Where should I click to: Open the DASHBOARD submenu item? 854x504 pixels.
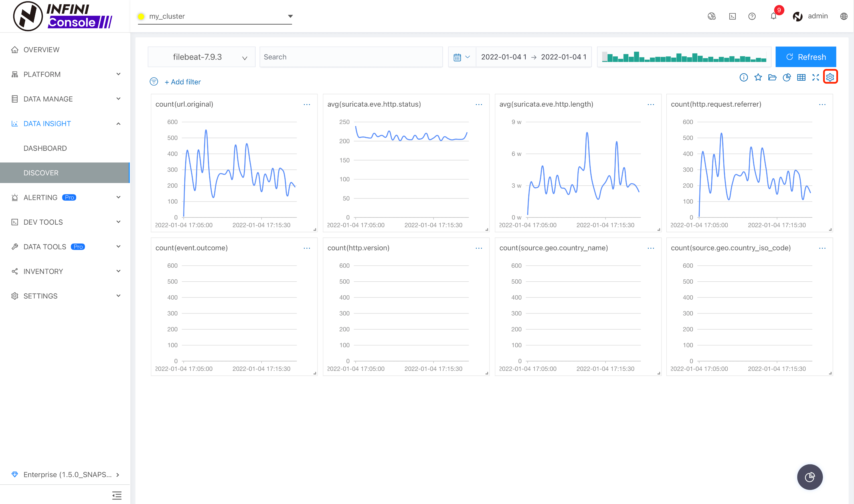65,148
